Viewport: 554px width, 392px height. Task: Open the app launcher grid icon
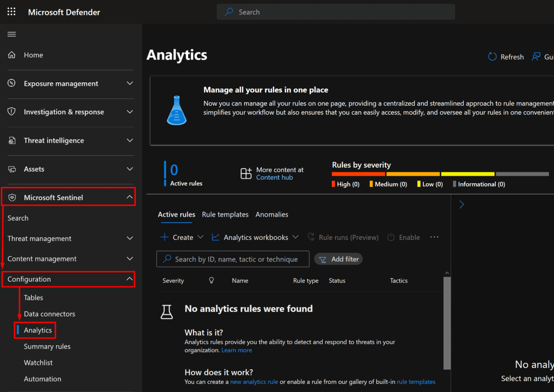[11, 12]
